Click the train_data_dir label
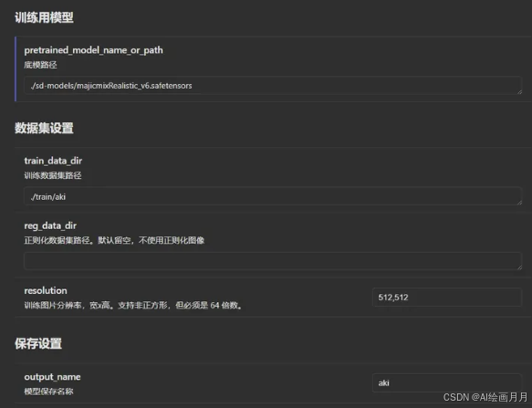Viewport: 532px width, 408px height. (53, 161)
